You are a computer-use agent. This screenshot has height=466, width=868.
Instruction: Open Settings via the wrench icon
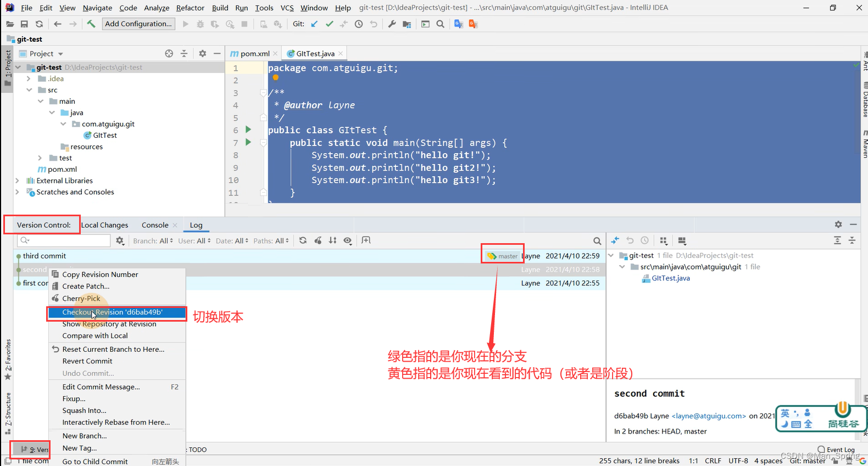(392, 24)
